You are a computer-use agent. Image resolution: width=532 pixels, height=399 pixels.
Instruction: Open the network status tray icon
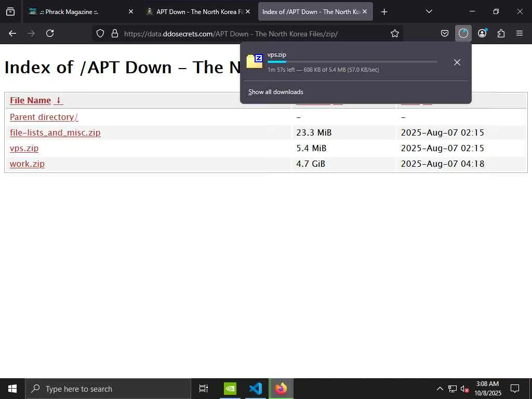tap(453, 389)
